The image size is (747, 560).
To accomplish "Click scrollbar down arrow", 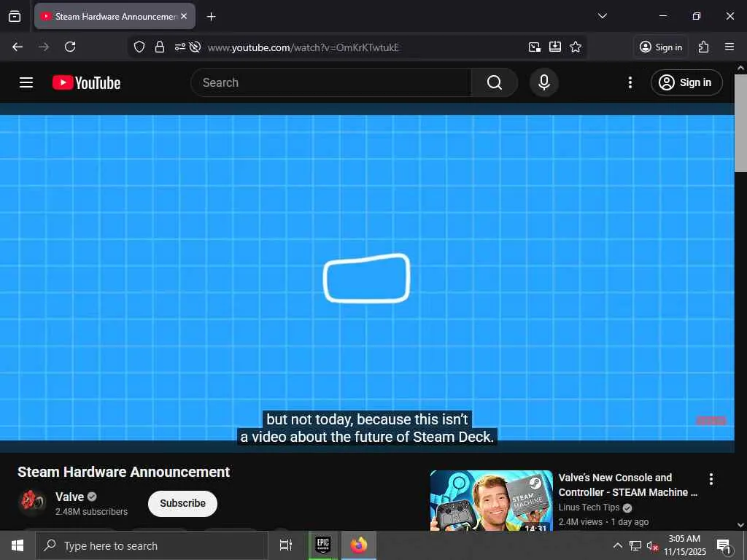I will (740, 525).
